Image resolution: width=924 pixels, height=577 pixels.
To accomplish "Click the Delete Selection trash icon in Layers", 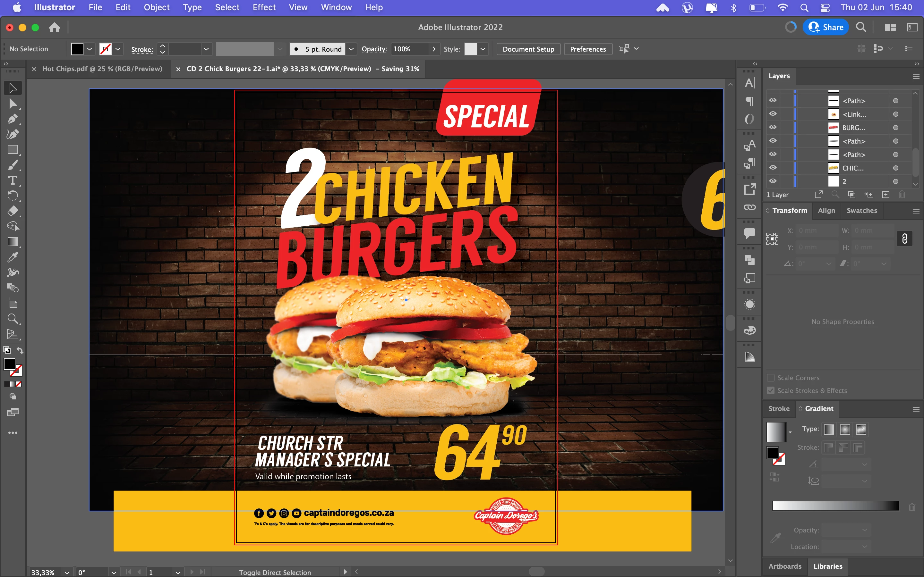I will pos(902,195).
